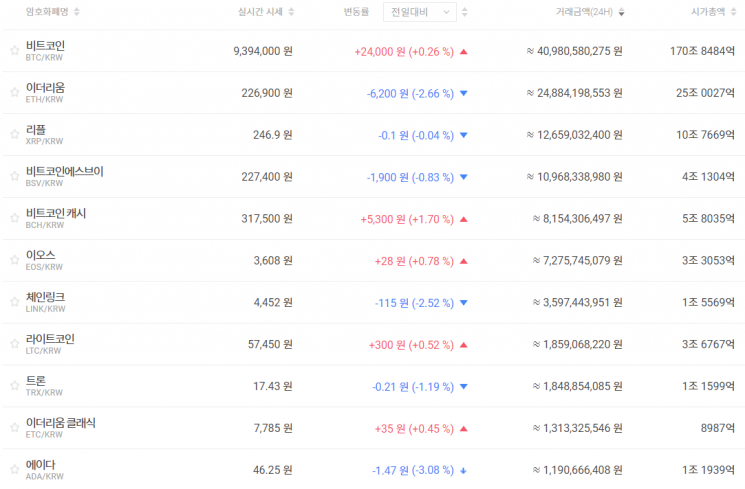
Task: Favorite 라이트코인 with its star icon
Action: tap(15, 344)
